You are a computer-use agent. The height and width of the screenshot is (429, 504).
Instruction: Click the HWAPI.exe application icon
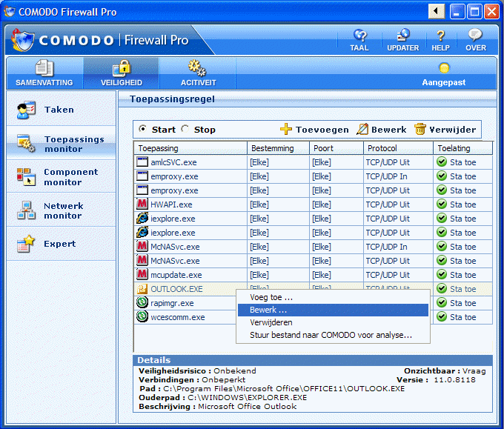tap(142, 204)
